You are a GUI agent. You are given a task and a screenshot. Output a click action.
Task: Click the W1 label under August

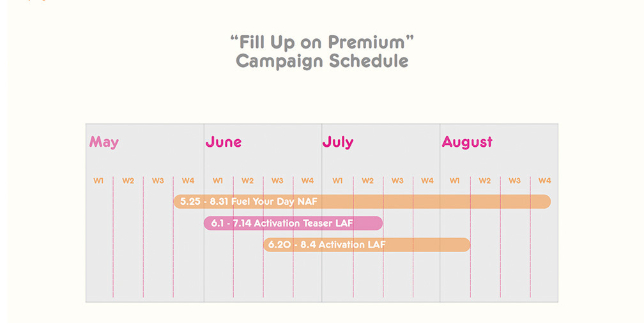pyautogui.click(x=455, y=181)
